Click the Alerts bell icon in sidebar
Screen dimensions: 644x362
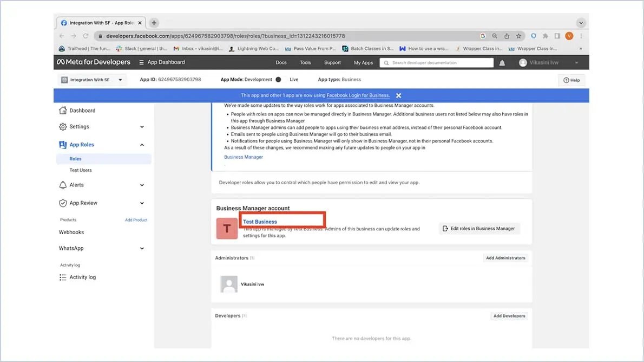(63, 185)
